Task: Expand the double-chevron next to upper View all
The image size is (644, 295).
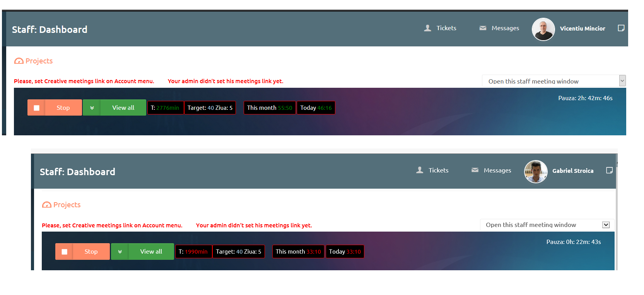Action: point(92,108)
